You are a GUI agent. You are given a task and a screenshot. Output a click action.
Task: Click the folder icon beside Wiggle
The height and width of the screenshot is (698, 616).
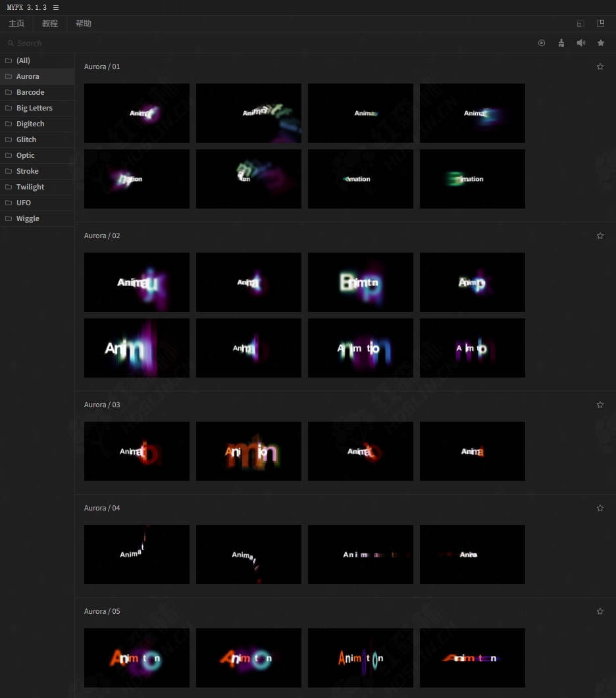(x=9, y=218)
